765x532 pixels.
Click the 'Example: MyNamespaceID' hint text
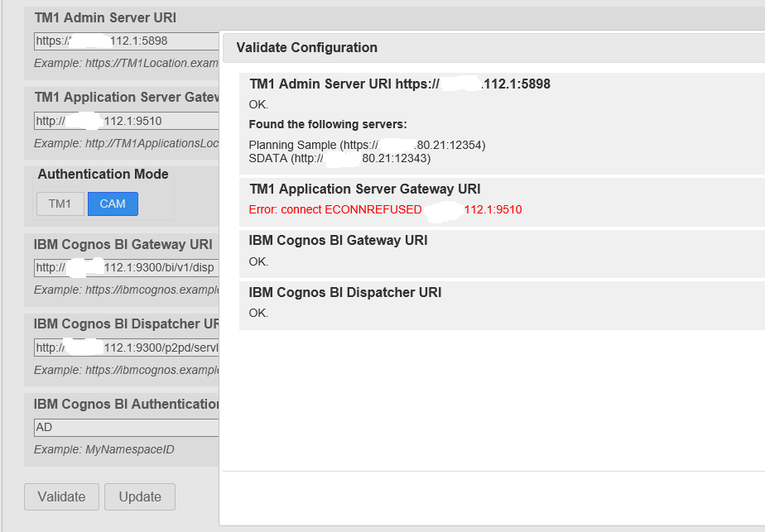pyautogui.click(x=104, y=449)
